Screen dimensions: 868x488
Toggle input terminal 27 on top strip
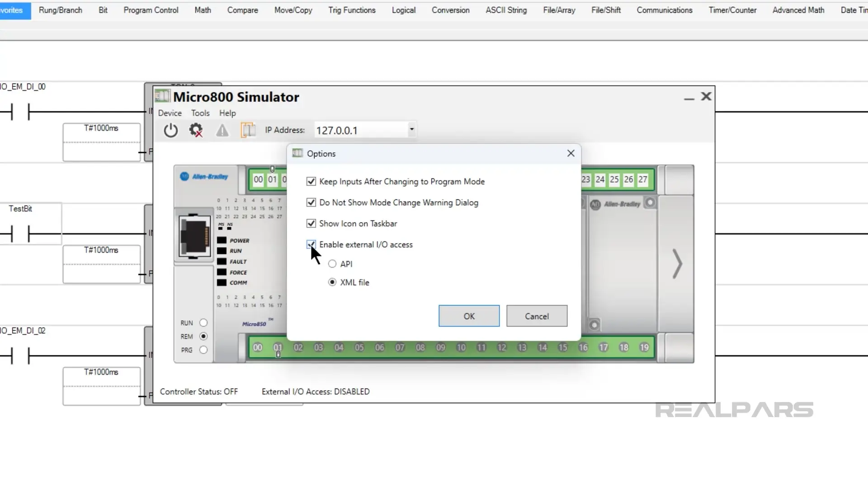click(642, 179)
